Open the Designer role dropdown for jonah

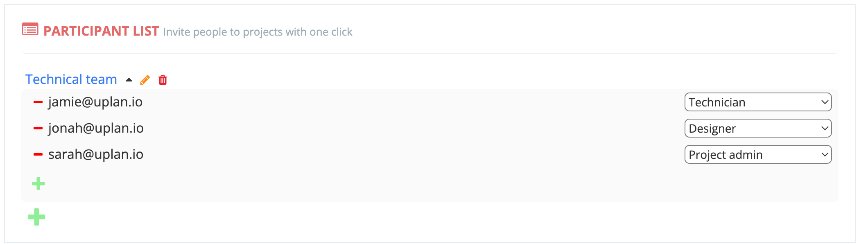(758, 128)
